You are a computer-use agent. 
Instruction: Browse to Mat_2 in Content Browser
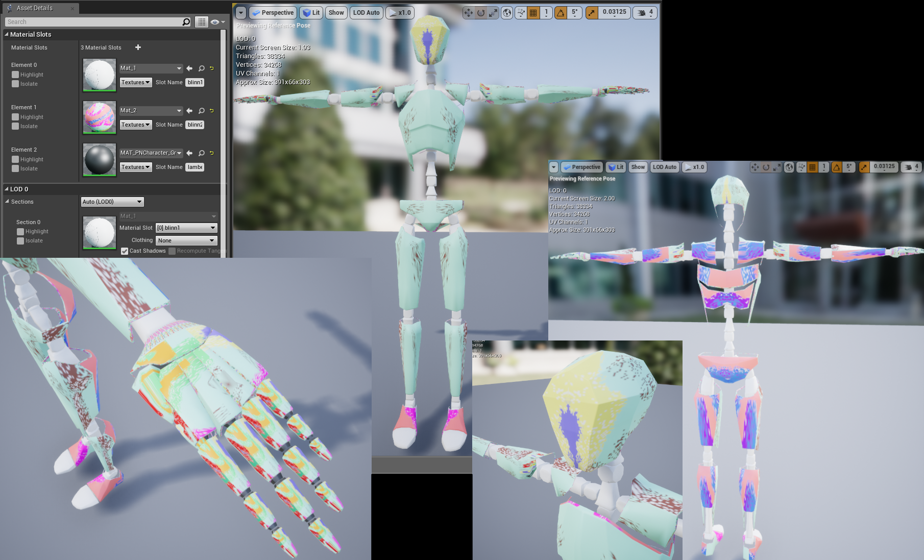201,111
